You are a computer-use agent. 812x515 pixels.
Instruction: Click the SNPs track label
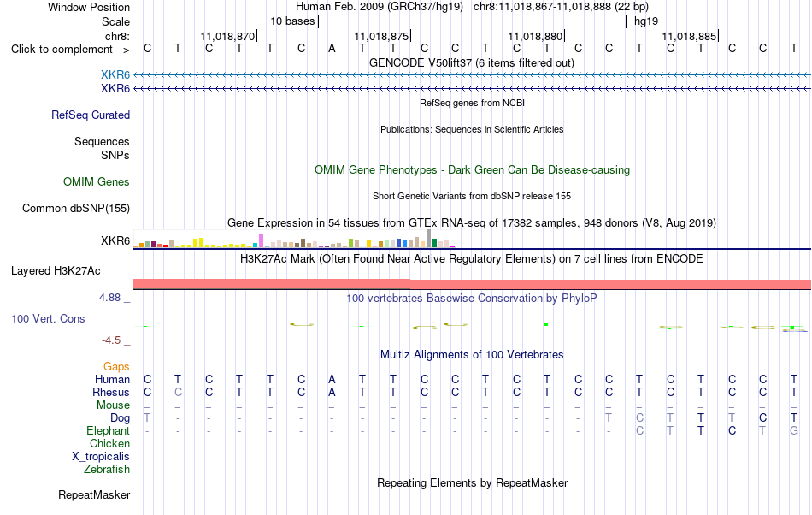click(115, 155)
